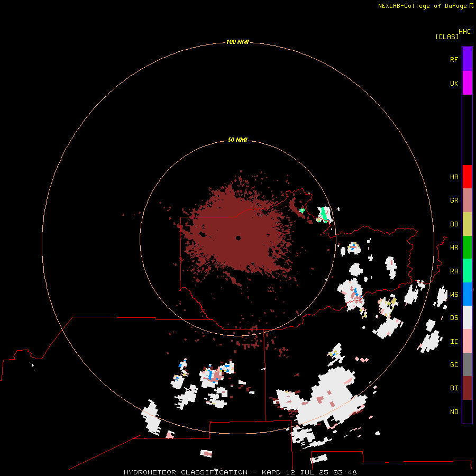The height and width of the screenshot is (476, 476).
Task: Click the DS legend label
Action: (454, 318)
